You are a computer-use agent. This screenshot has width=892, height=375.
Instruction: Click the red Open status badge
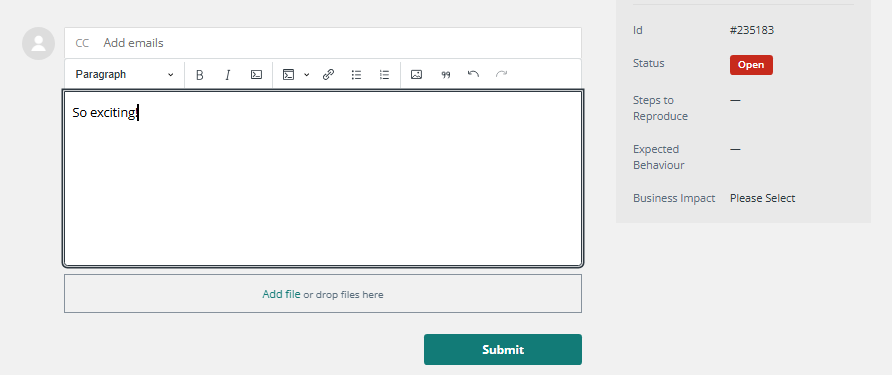751,65
